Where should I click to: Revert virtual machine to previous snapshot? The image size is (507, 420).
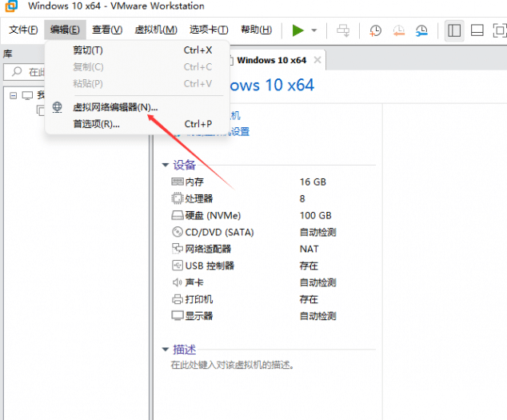(399, 30)
